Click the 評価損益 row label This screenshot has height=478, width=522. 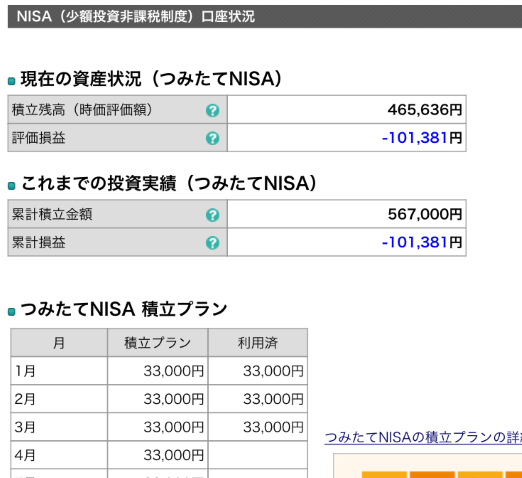(39, 138)
